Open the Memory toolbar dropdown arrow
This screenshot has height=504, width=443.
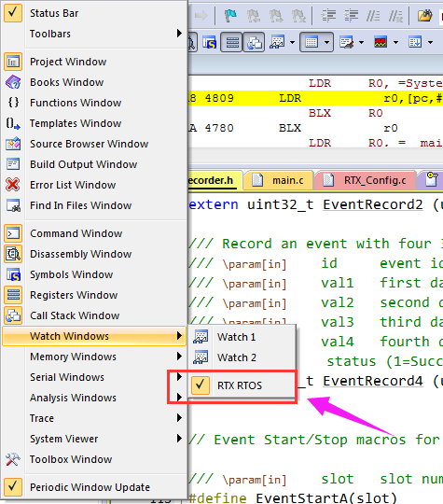(x=326, y=42)
